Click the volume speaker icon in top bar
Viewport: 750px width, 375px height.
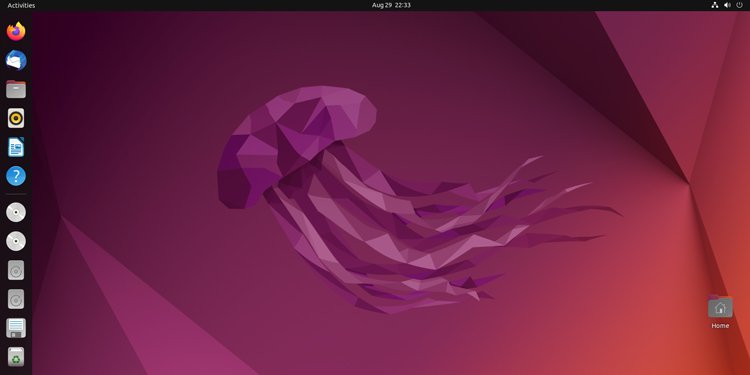click(727, 5)
